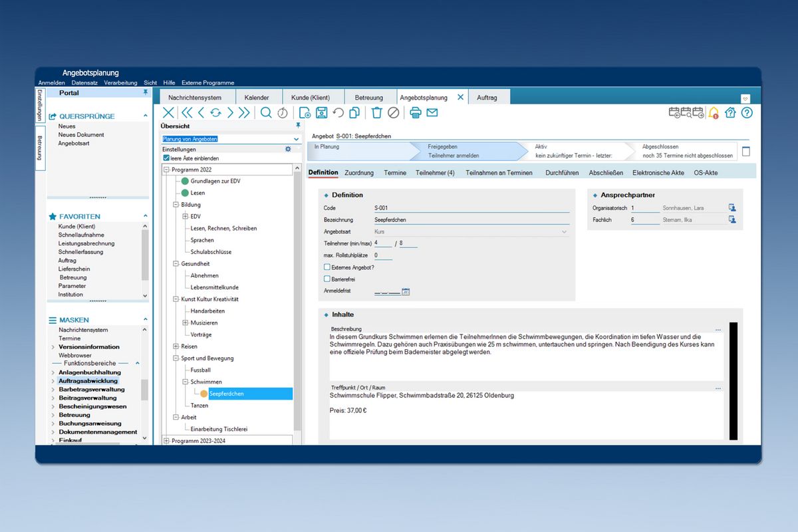The image size is (798, 532).
Task: Click 'Neues Dokument' in Quersprünge
Action: (x=81, y=135)
